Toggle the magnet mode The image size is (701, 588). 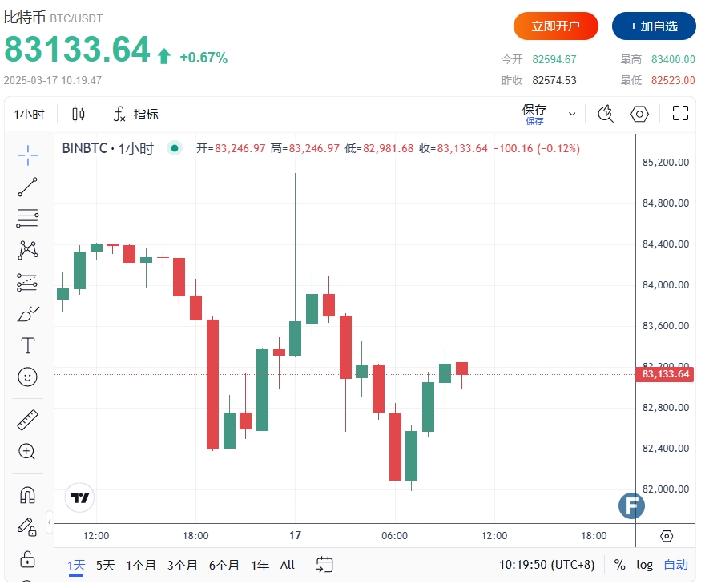click(28, 495)
